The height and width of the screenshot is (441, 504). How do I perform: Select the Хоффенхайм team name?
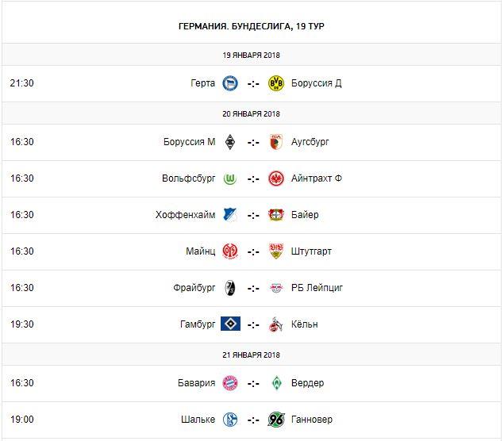click(184, 215)
